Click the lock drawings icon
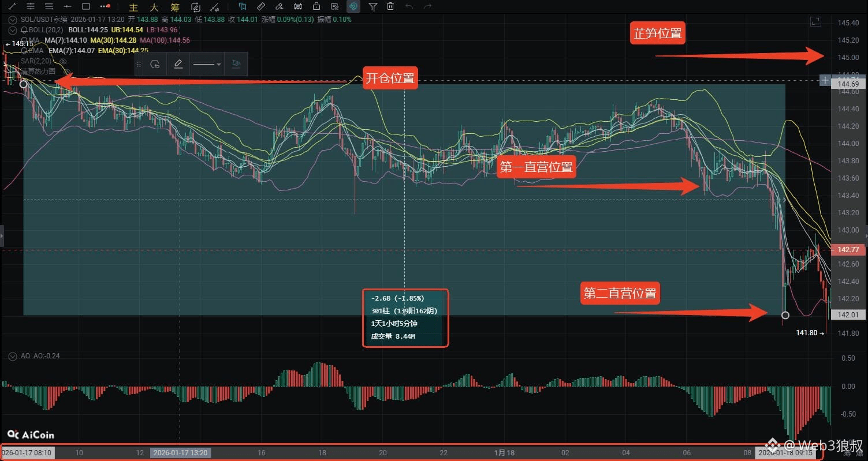This screenshot has width=868, height=461. point(316,6)
